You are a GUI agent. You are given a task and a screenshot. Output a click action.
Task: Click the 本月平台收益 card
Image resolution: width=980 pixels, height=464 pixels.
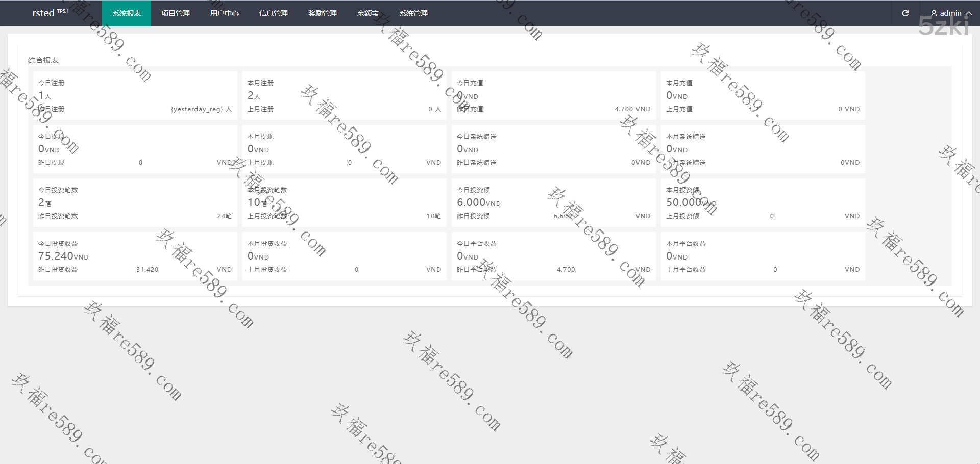763,256
